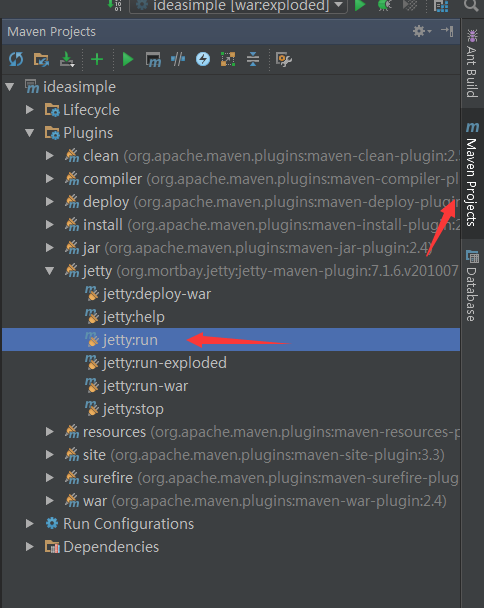Expand the Run Configurations node
Screen dimensions: 484x608
click(30, 524)
